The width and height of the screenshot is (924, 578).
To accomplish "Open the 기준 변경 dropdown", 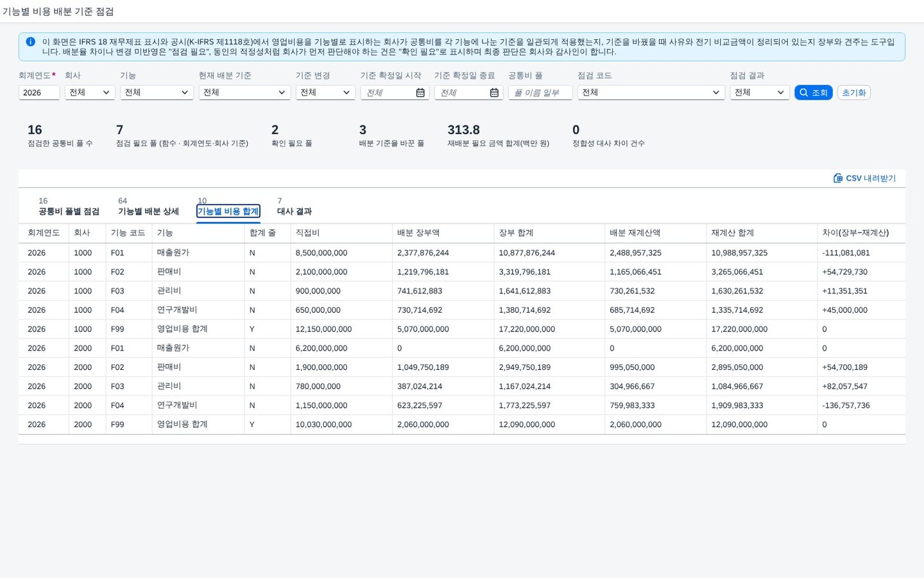I will (x=325, y=92).
